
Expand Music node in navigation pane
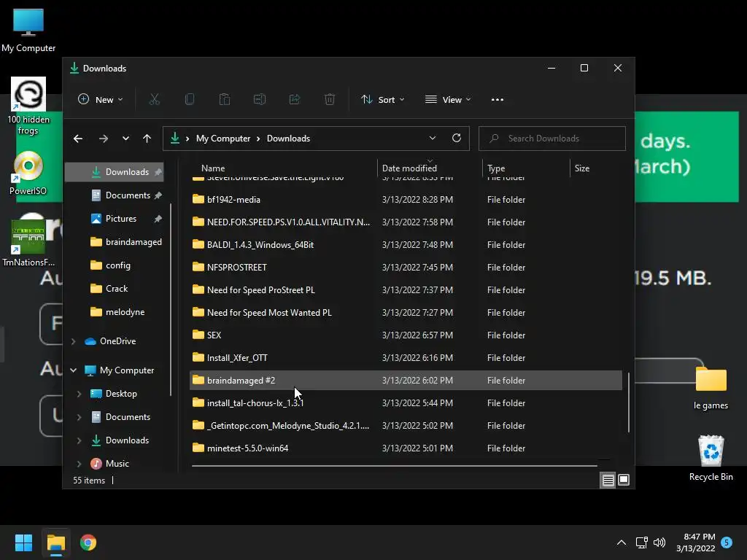pos(79,463)
